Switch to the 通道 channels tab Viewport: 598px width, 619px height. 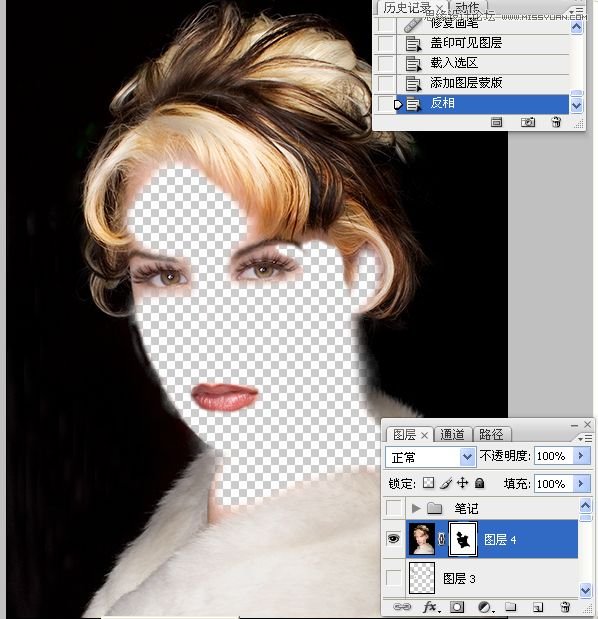pyautogui.click(x=452, y=435)
